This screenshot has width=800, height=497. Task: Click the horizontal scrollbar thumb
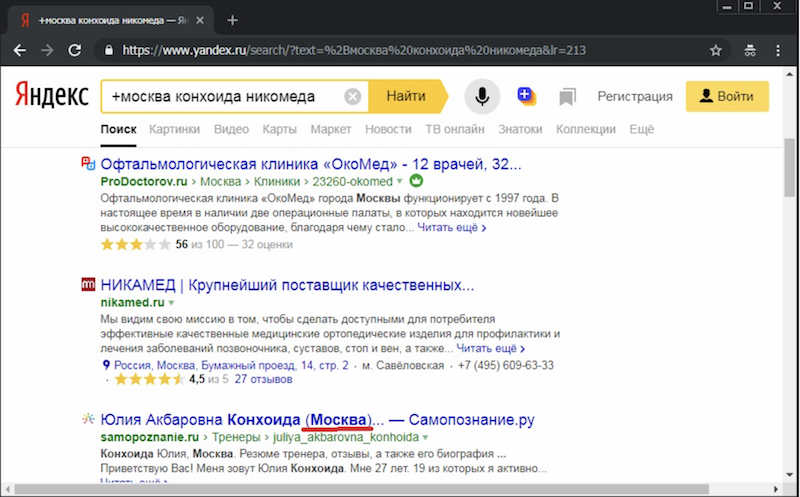362,489
